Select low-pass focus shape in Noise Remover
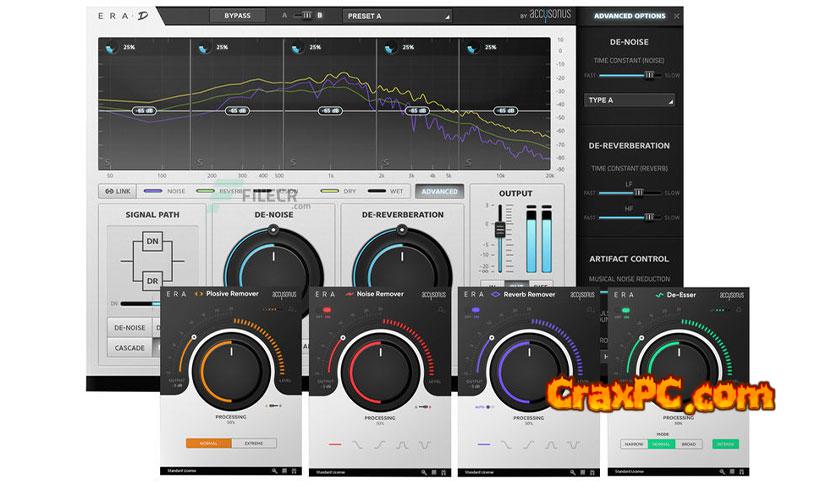Image resolution: width=836 pixels, height=484 pixels. coord(357,444)
